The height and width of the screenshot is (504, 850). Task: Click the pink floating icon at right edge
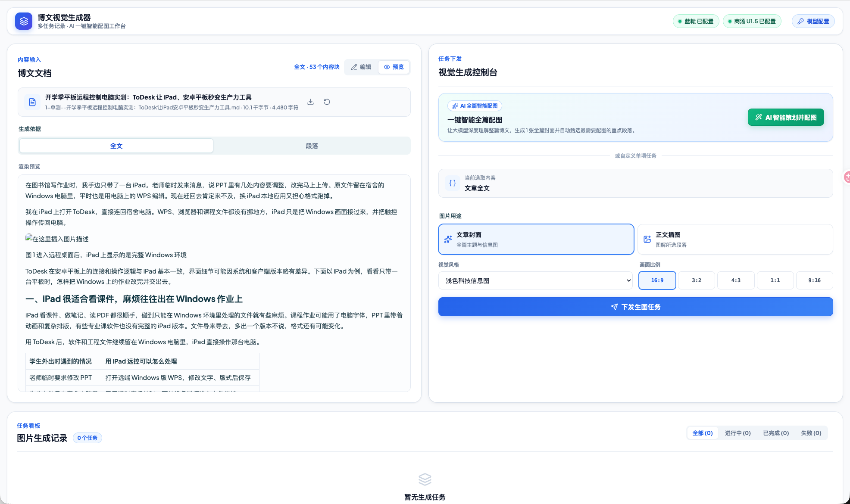[847, 177]
